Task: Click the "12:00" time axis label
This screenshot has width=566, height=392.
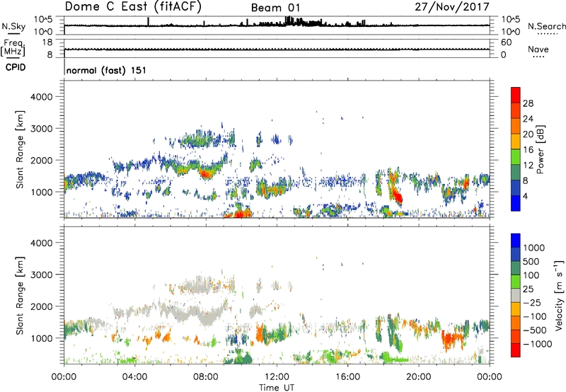Action: pyautogui.click(x=277, y=376)
